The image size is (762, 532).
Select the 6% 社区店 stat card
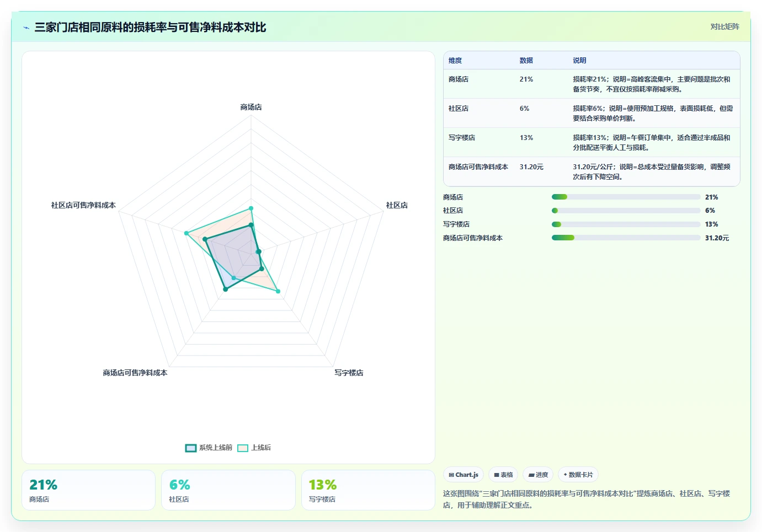(x=228, y=490)
